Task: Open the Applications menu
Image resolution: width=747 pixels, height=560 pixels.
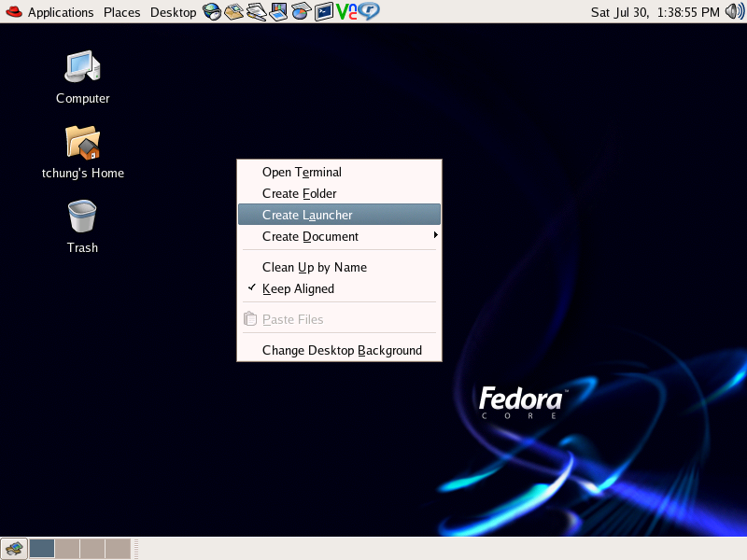Action: [x=61, y=12]
